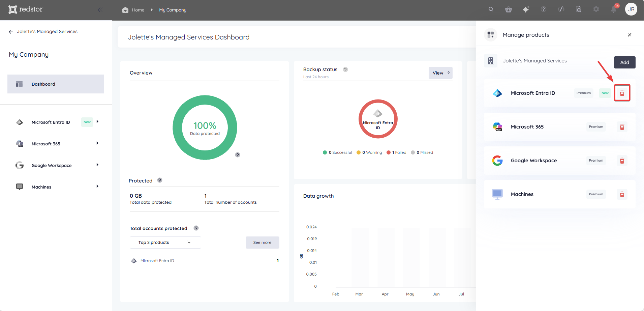Expand Machines in sidebar

[97, 187]
